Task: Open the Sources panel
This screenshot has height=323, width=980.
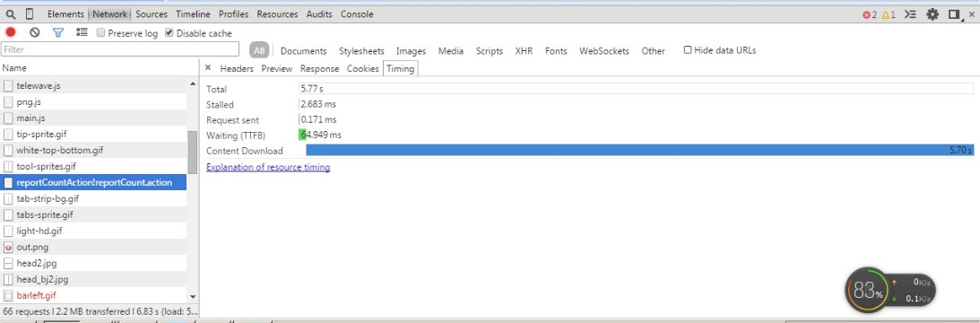Action: click(152, 13)
